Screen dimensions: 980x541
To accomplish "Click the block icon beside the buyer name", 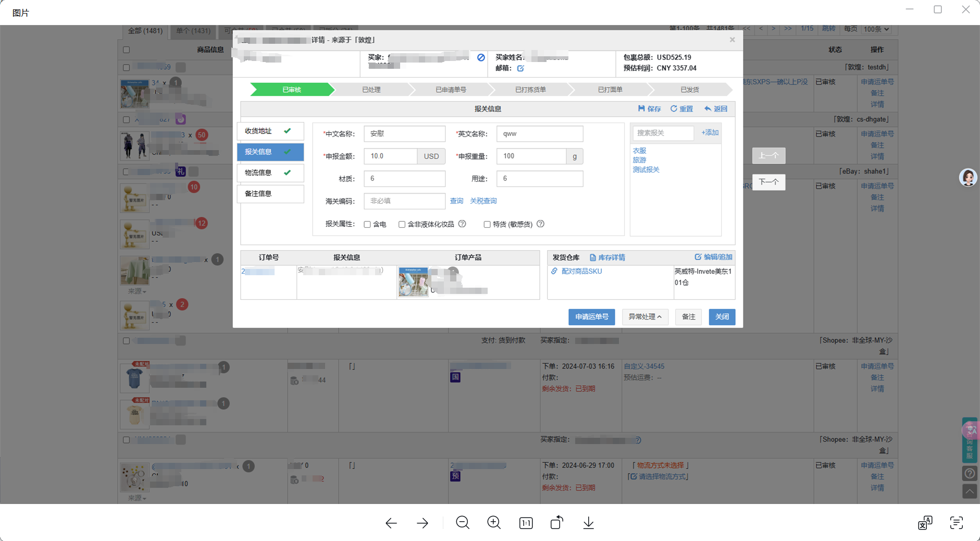I will 481,57.
